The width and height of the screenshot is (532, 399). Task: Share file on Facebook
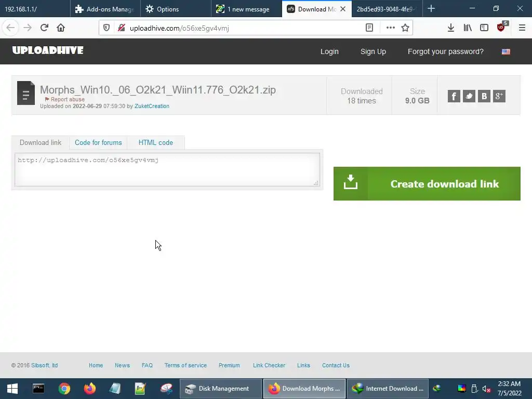click(x=454, y=96)
